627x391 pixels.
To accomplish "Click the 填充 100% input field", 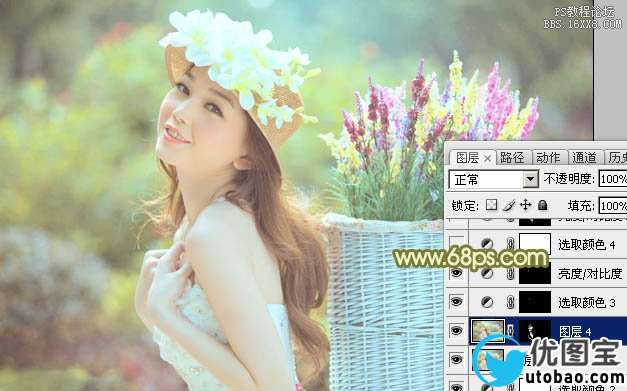I will 613,206.
